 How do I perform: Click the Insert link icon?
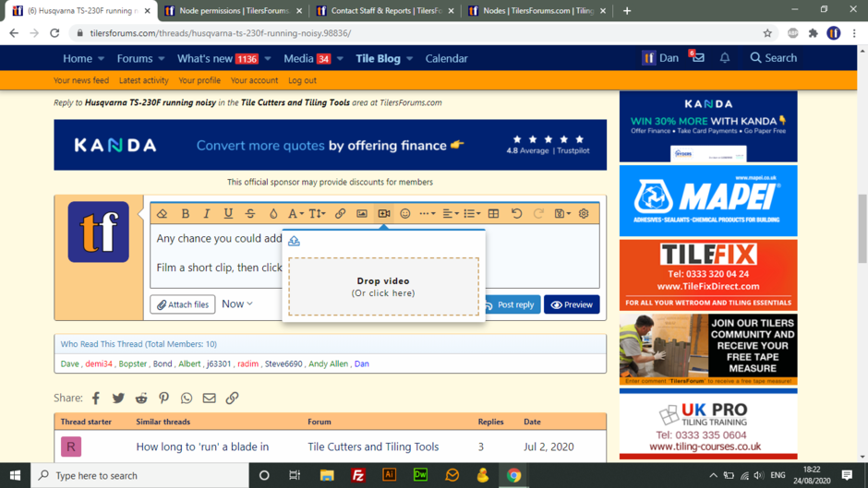[340, 214]
